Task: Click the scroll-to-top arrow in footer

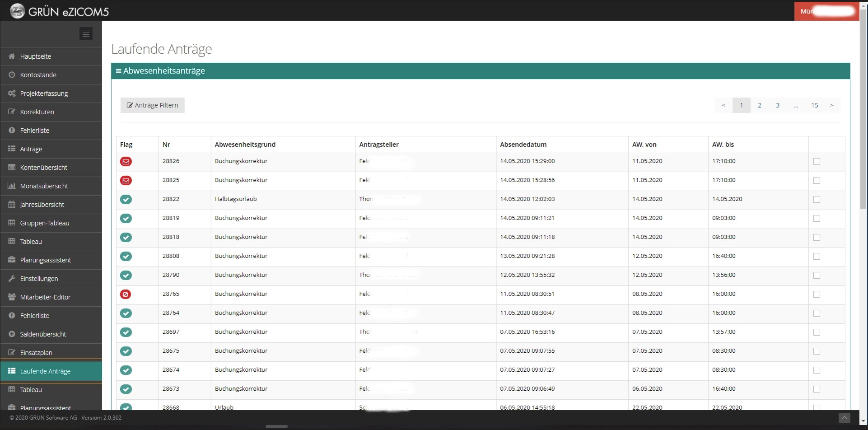Action: click(844, 418)
